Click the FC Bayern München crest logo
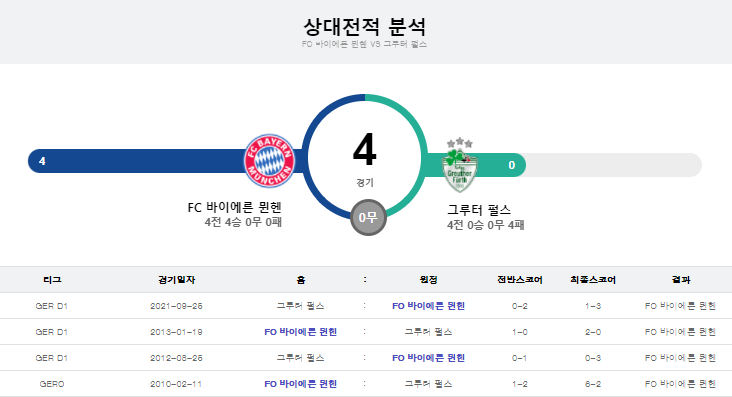The image size is (732, 397). tap(269, 161)
